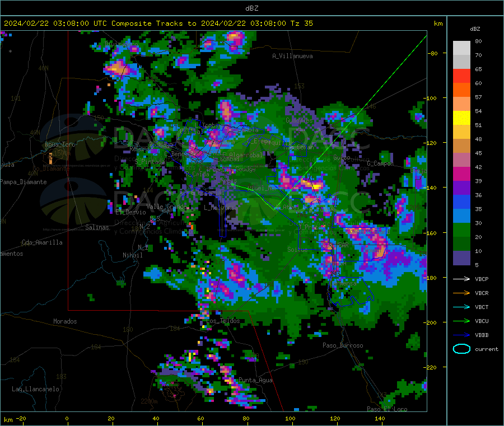Select the royal blue band in the dBZ scale
Image resolution: width=504 pixels, height=426 pixels.
click(461, 202)
